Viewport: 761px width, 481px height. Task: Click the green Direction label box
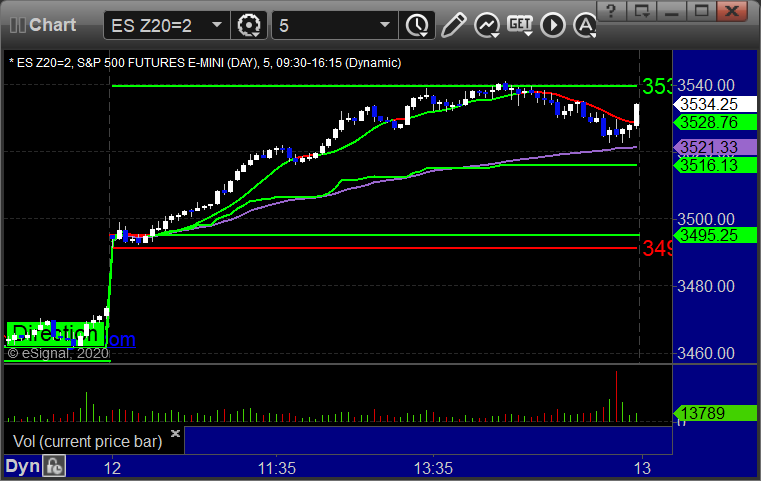(55, 334)
